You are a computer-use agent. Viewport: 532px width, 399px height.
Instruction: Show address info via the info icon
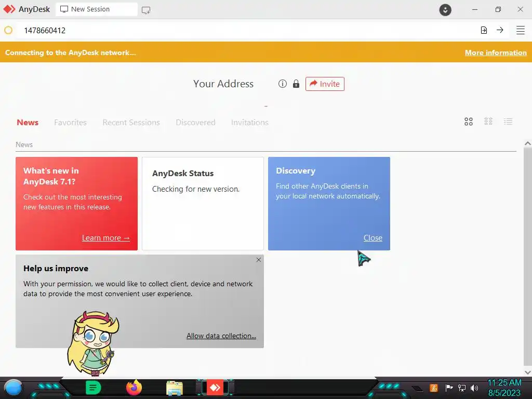pos(282,84)
